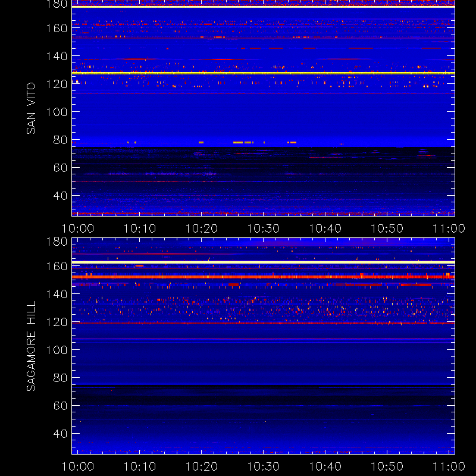The image size is (476, 476).
Task: Pick the 40 label on Sagamore Hill axis
Action: click(x=60, y=434)
